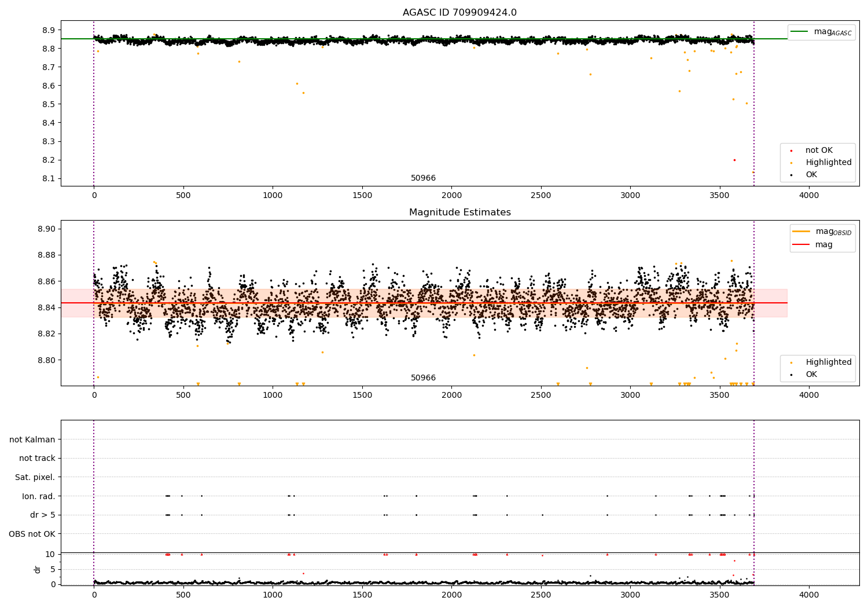Click the '8.84' y-tick in Magnitude Estimates plot

[x=46, y=307]
